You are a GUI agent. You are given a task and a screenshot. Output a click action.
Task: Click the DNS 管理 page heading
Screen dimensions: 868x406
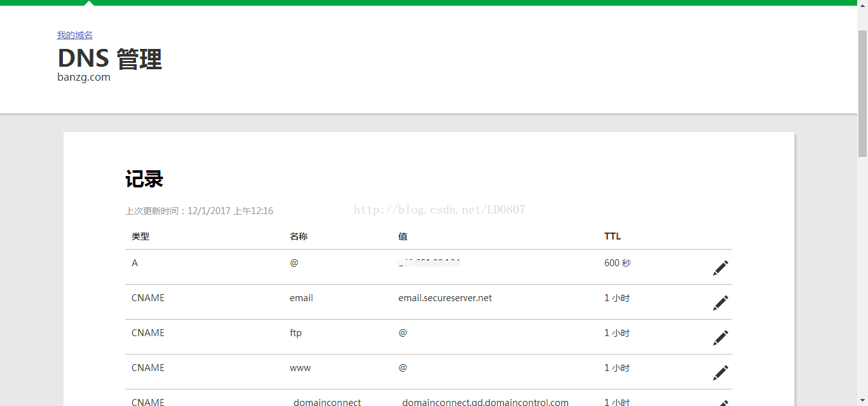tap(110, 59)
